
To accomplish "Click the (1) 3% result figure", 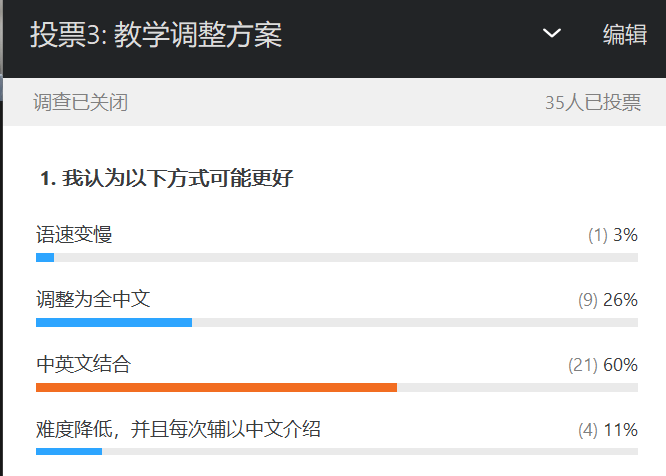I will pyautogui.click(x=612, y=235).
